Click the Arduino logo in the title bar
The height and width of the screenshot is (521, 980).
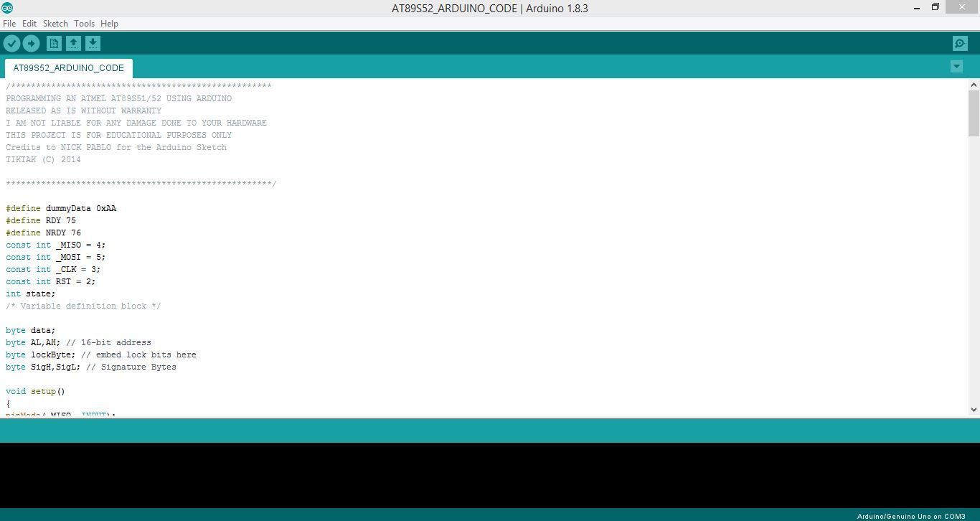tap(9, 8)
